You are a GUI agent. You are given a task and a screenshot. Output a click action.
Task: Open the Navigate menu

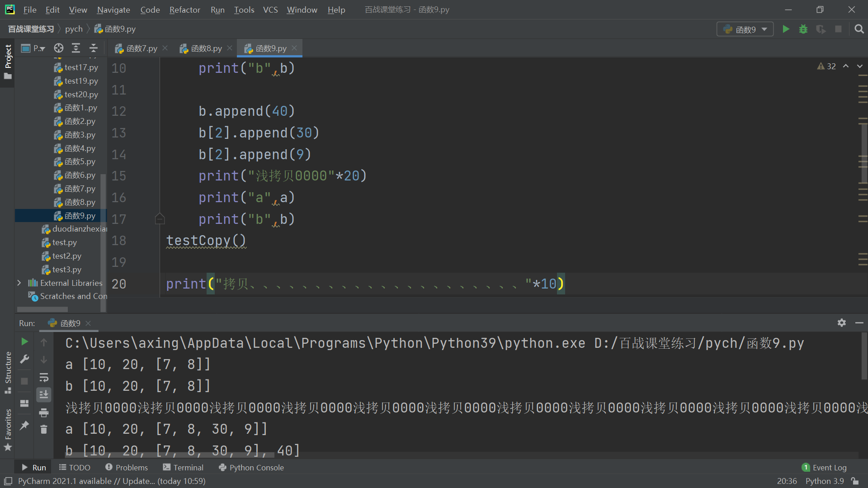[113, 9]
